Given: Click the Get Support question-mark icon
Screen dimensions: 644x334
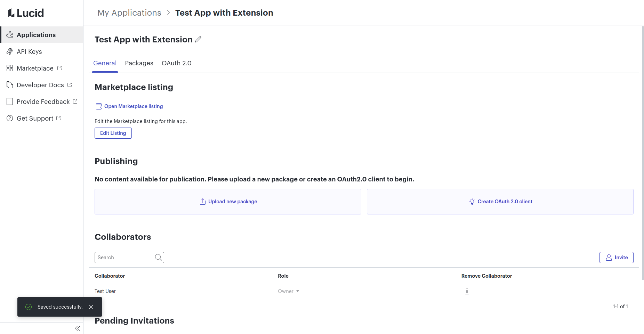Looking at the screenshot, I should click(10, 118).
